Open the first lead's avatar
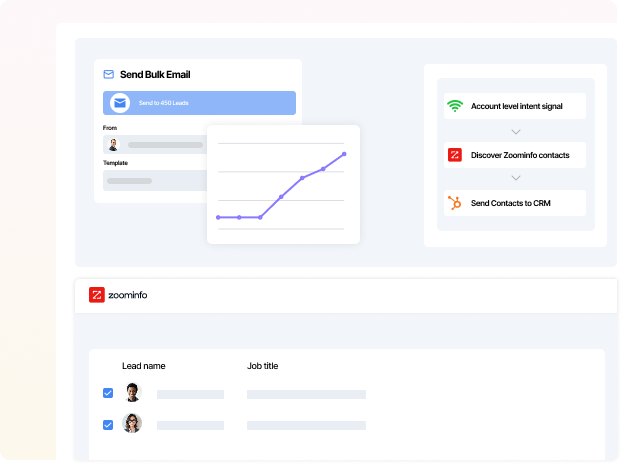The height and width of the screenshot is (465, 622). 132,393
